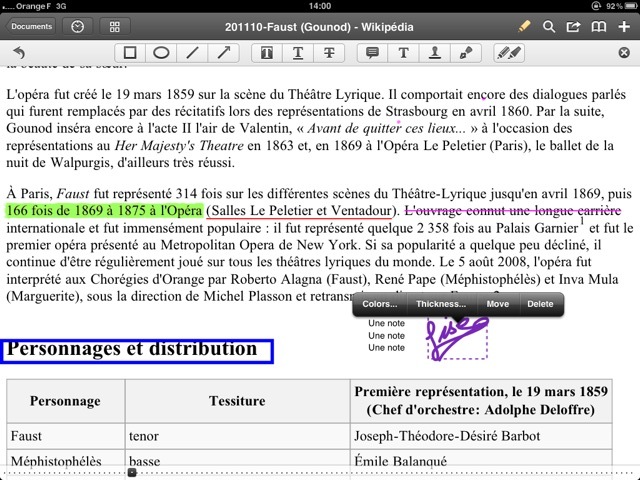Image resolution: width=640 pixels, height=480 pixels.
Task: Open the Documents list
Action: [32, 27]
